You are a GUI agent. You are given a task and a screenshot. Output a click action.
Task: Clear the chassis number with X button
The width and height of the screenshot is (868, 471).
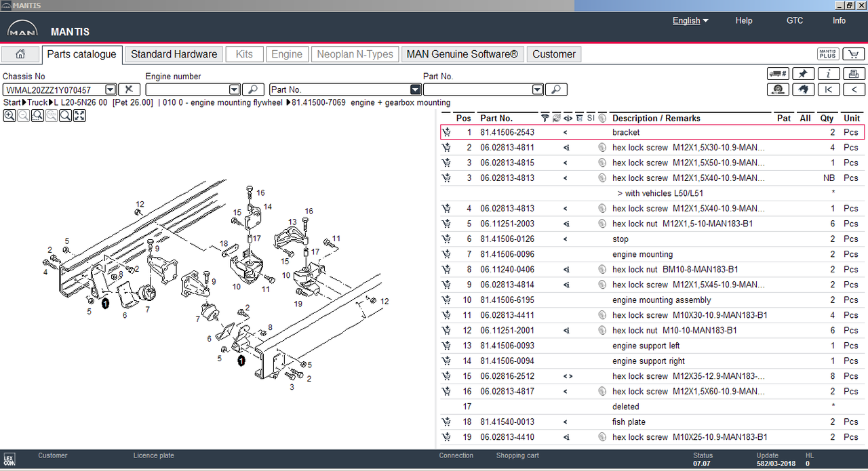pos(129,89)
